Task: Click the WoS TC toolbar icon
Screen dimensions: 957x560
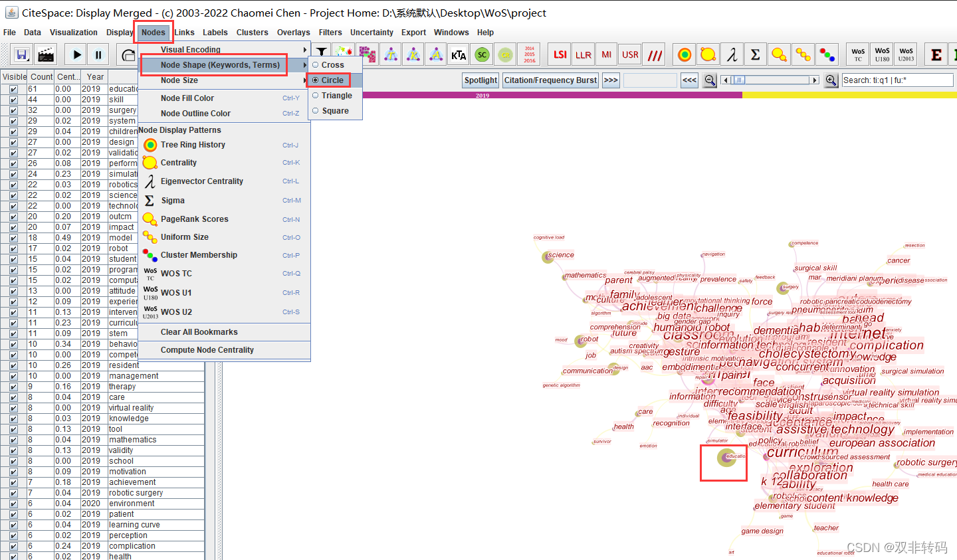Action: pos(858,54)
